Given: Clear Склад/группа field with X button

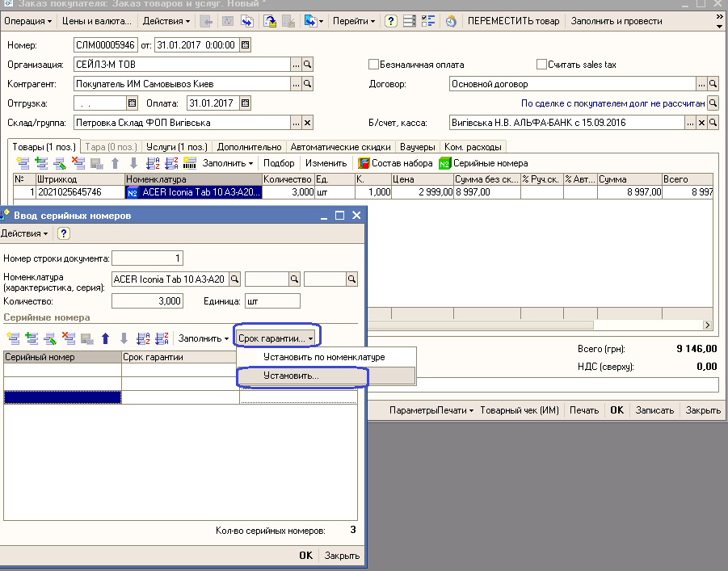Looking at the screenshot, I should click(x=307, y=123).
